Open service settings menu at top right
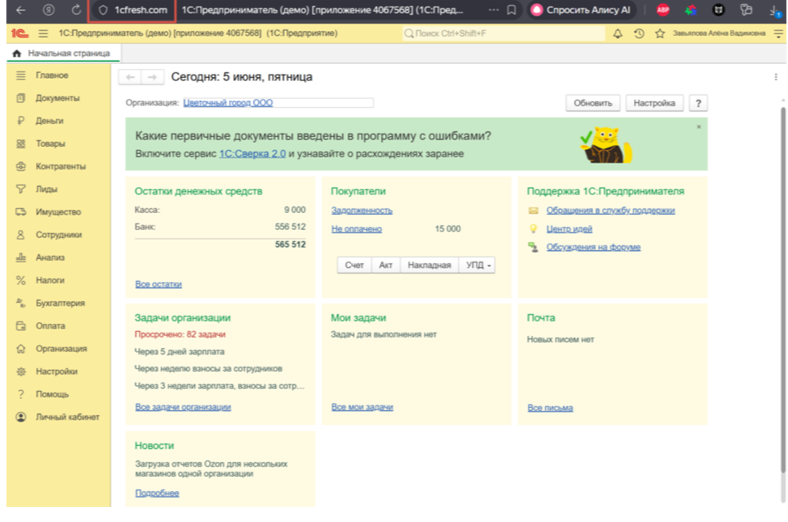 [x=778, y=34]
